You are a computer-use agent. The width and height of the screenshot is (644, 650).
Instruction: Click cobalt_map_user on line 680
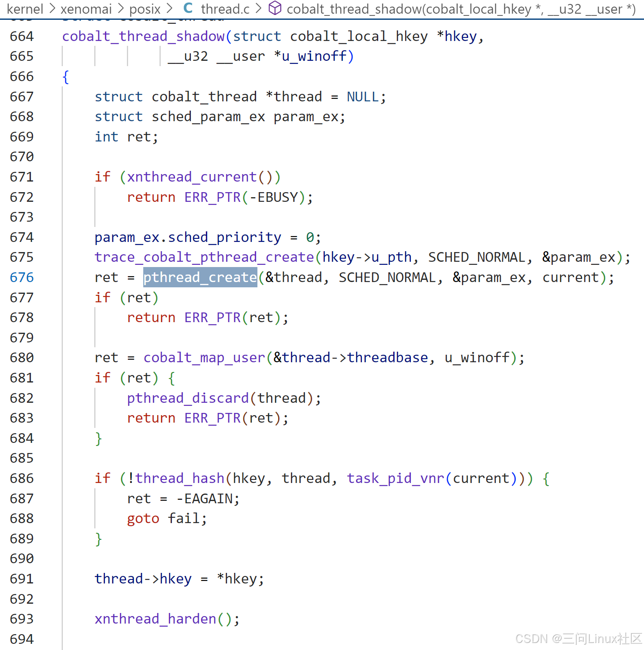click(205, 357)
